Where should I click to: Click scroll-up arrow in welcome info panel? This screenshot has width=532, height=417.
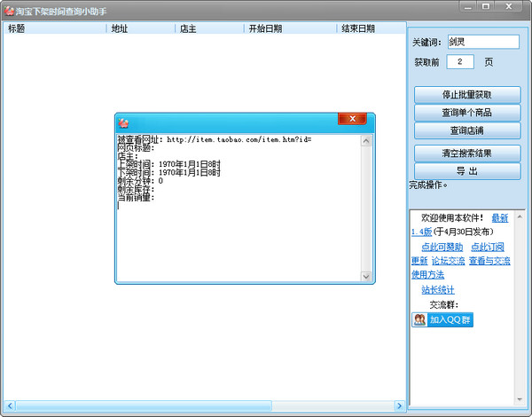point(519,214)
